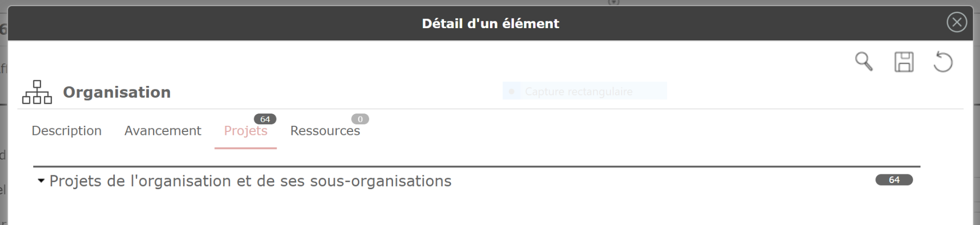
Task: Close the "Détail d'un élément" dialog
Action: (x=957, y=22)
